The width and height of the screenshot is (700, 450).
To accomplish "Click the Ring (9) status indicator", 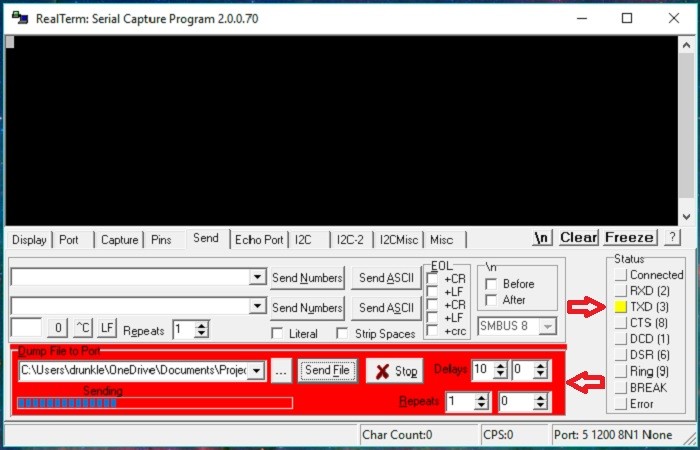I will [x=621, y=371].
